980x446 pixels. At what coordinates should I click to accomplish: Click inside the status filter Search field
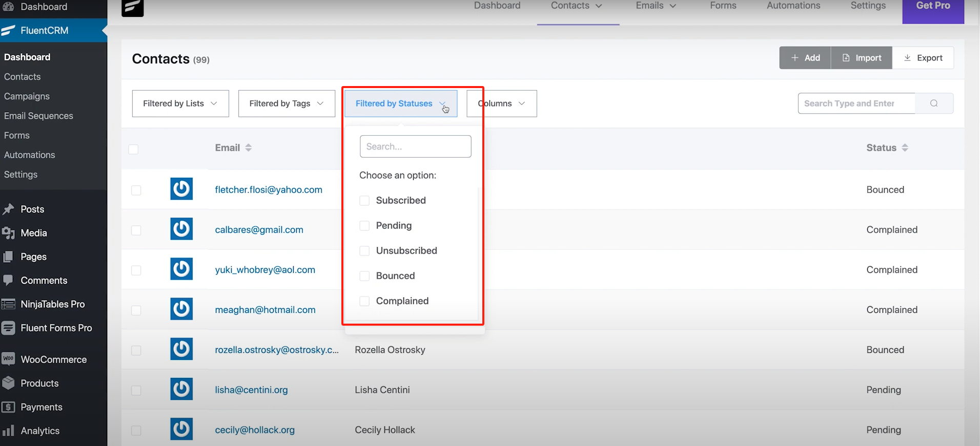tap(415, 146)
